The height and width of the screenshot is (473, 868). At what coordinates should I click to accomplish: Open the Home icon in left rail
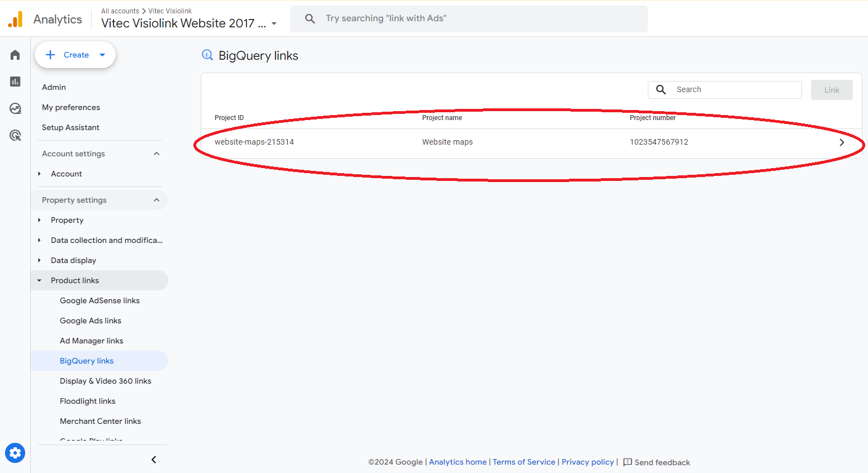15,55
